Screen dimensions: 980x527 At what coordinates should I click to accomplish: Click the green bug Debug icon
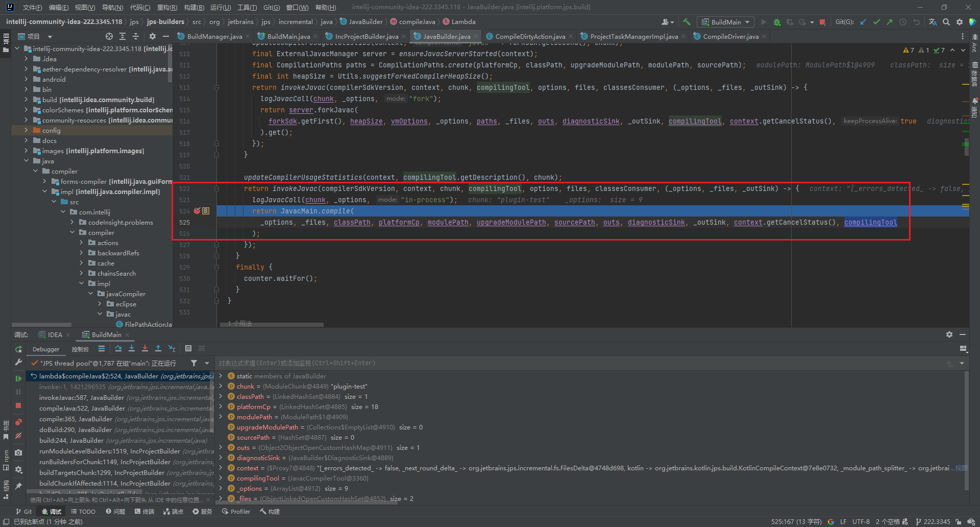point(777,22)
